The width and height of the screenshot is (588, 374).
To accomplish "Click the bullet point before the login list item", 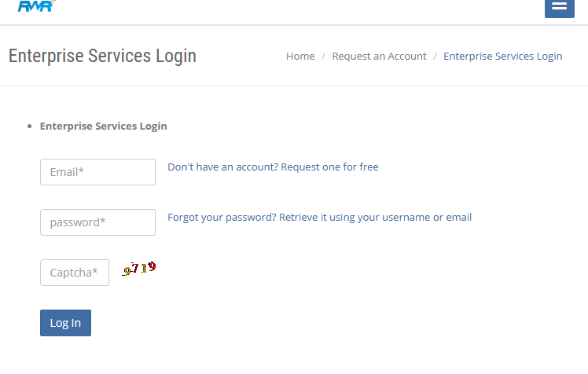I will [29, 126].
